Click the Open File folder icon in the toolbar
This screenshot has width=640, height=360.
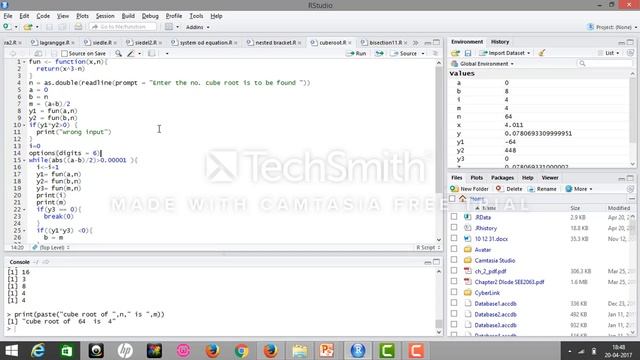28,27
